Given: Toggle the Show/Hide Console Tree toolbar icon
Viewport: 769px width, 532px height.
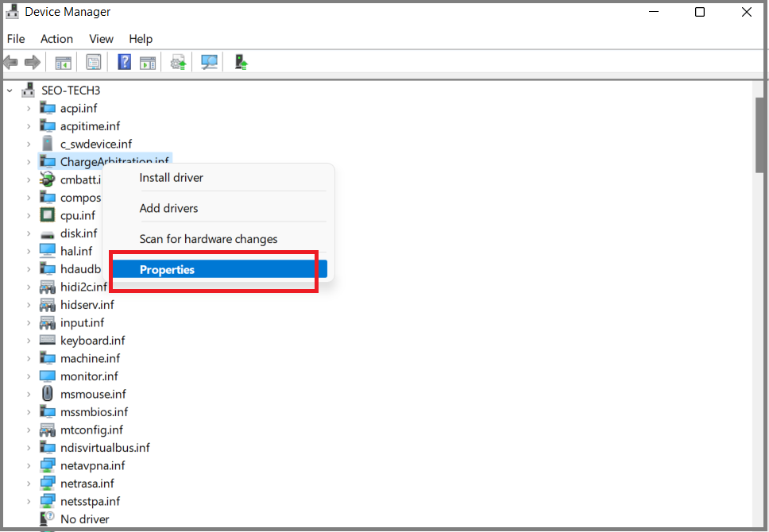Looking at the screenshot, I should (x=64, y=63).
